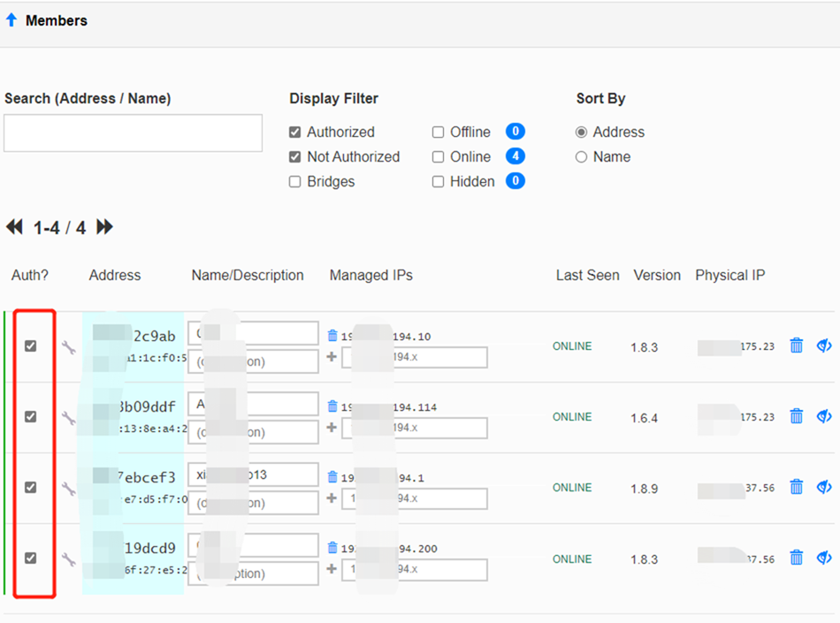Remove managed IP ending 194.10
The image size is (840, 623).
[332, 336]
